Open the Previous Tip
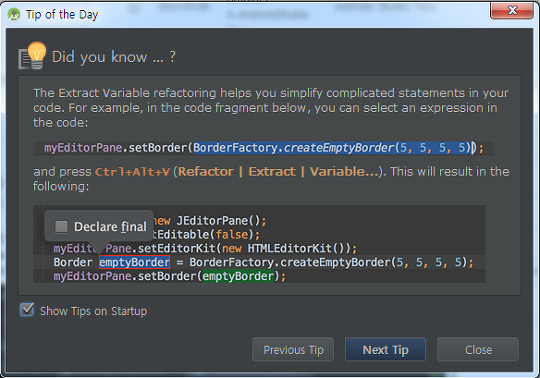 pyautogui.click(x=293, y=349)
